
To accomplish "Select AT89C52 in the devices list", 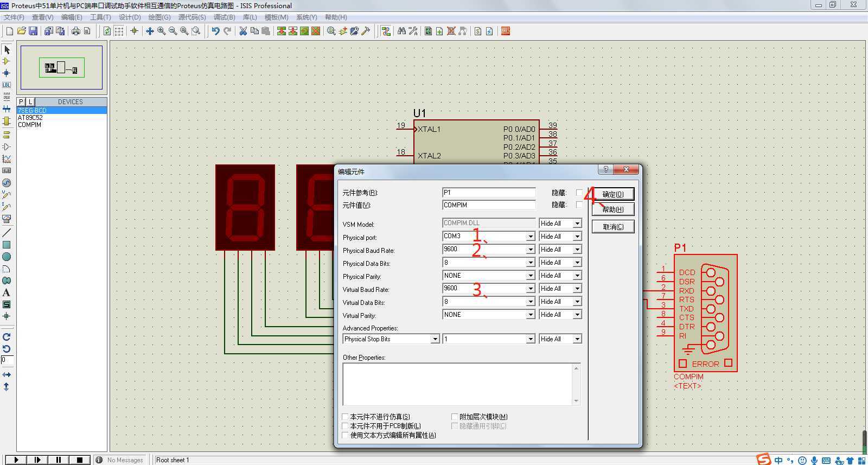I will click(30, 117).
